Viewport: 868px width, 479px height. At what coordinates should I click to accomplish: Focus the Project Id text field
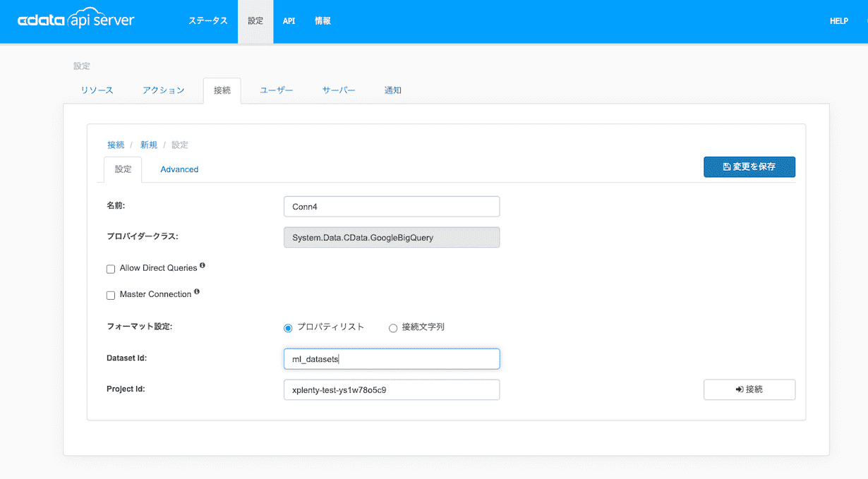pyautogui.click(x=391, y=390)
